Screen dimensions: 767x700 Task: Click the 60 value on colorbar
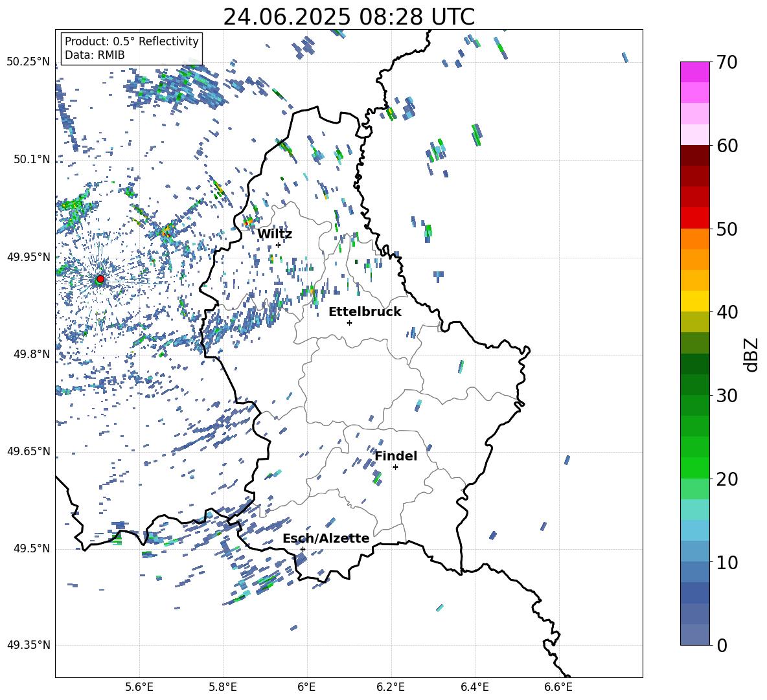pos(727,146)
